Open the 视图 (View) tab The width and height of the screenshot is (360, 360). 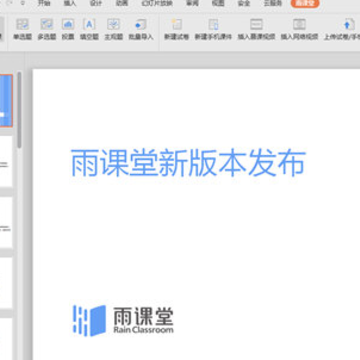218,3
